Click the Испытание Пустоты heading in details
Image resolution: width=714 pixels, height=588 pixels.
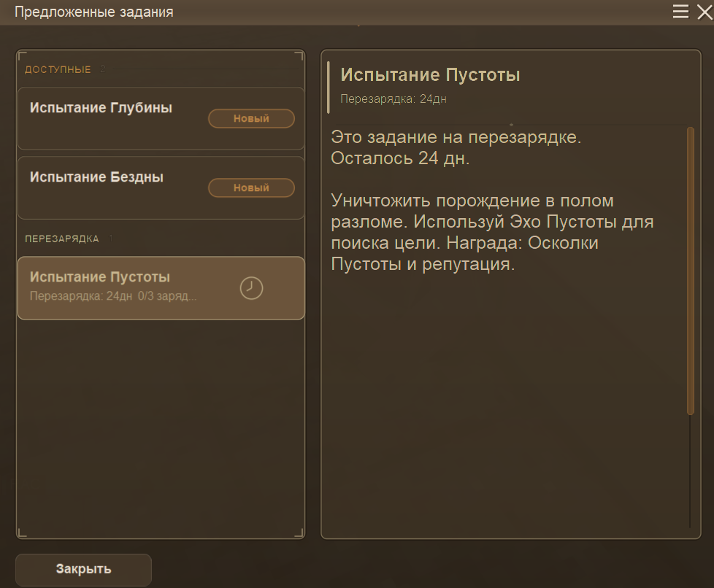pos(430,75)
